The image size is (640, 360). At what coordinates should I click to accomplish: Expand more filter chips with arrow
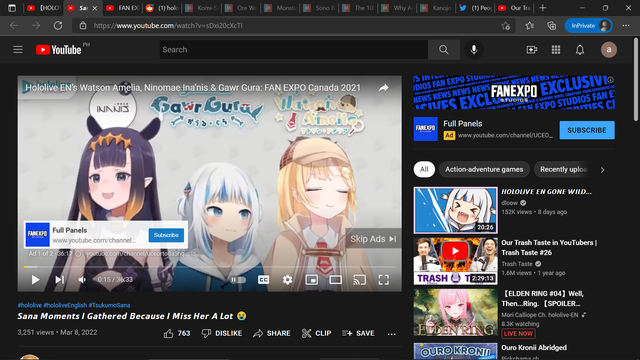pyautogui.click(x=602, y=170)
